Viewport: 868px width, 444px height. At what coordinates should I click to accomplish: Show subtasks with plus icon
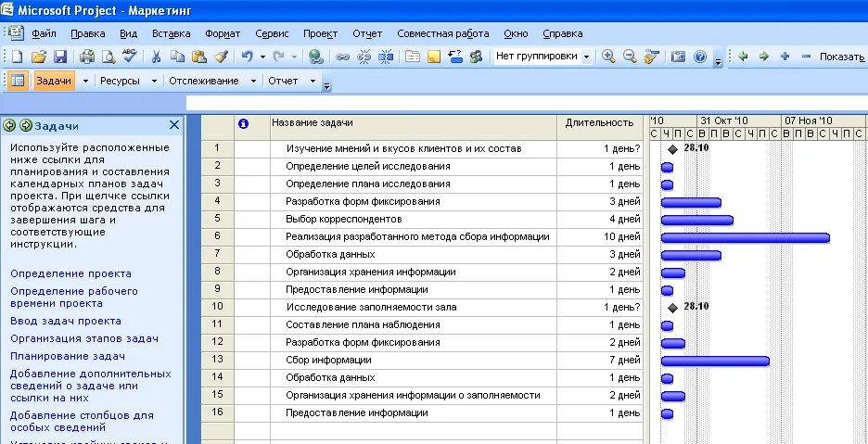coord(785,57)
